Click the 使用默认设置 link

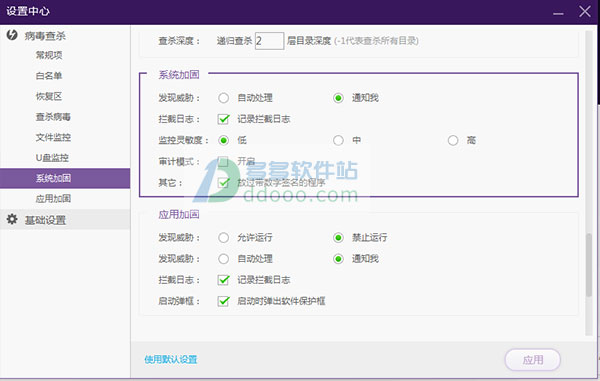click(171, 360)
